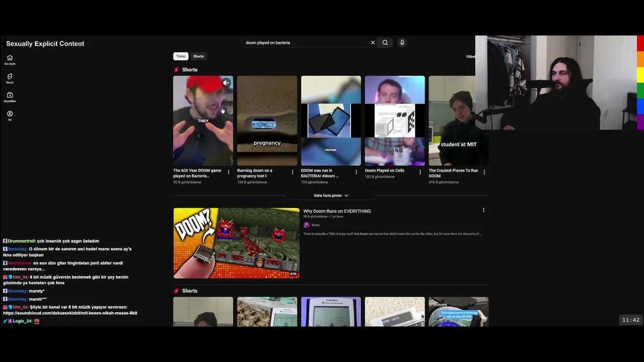Open Shorts in the left sidebar
Screen dimensions: 644x362
10,78
